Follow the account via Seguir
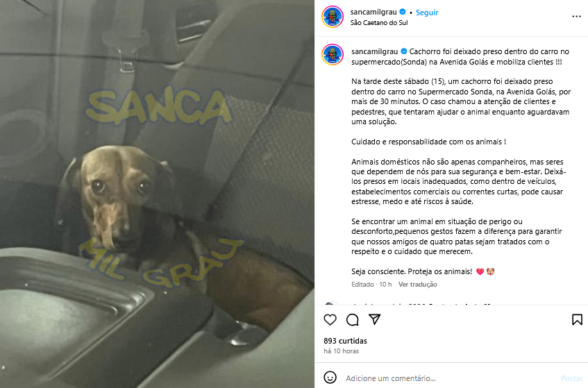This screenshot has height=388, width=588. click(427, 12)
